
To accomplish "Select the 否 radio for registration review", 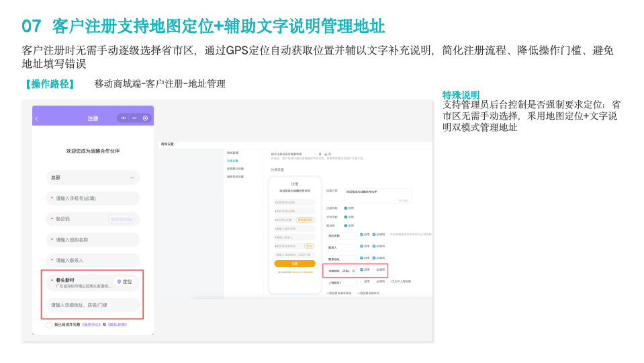I will click(x=326, y=154).
